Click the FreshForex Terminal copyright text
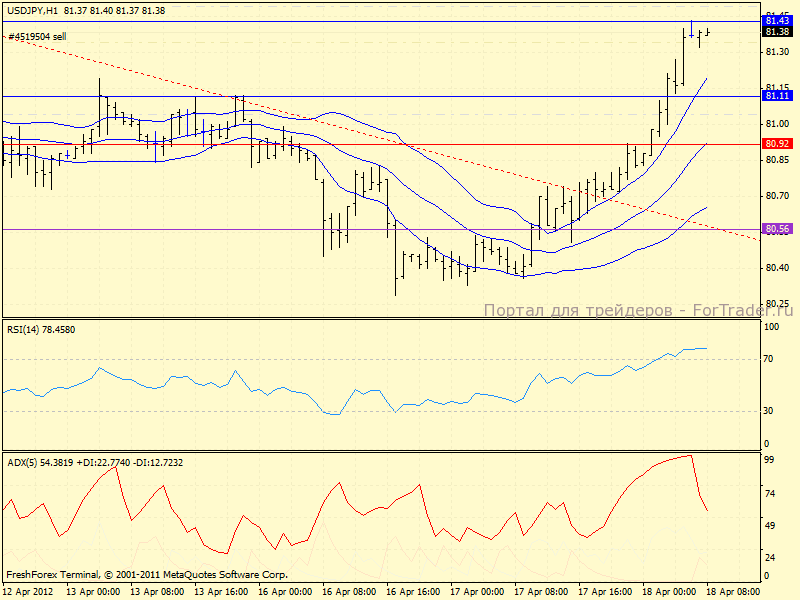The height and width of the screenshot is (600, 800). [147, 575]
